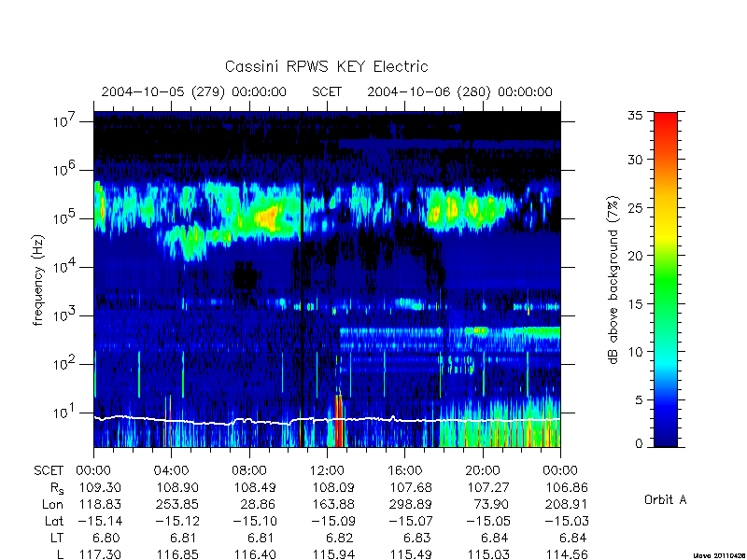
Task: Click the color bar value "10"
Action: tap(635, 352)
